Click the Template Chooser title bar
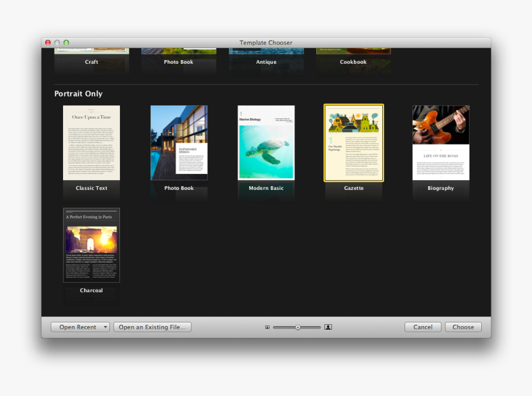This screenshot has width=532, height=396. point(266,42)
